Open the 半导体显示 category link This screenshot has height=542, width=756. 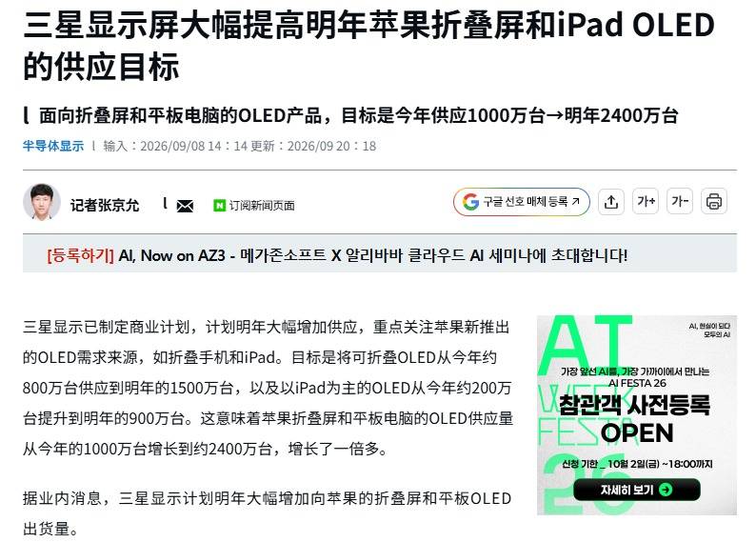click(53, 146)
